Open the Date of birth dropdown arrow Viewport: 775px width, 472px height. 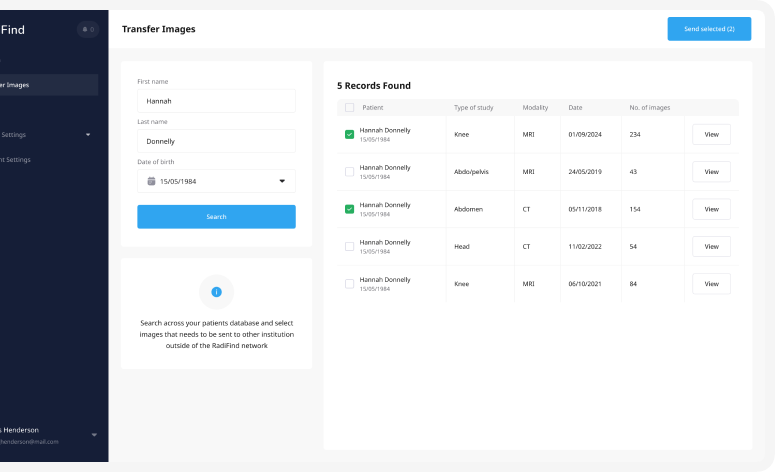click(x=282, y=181)
